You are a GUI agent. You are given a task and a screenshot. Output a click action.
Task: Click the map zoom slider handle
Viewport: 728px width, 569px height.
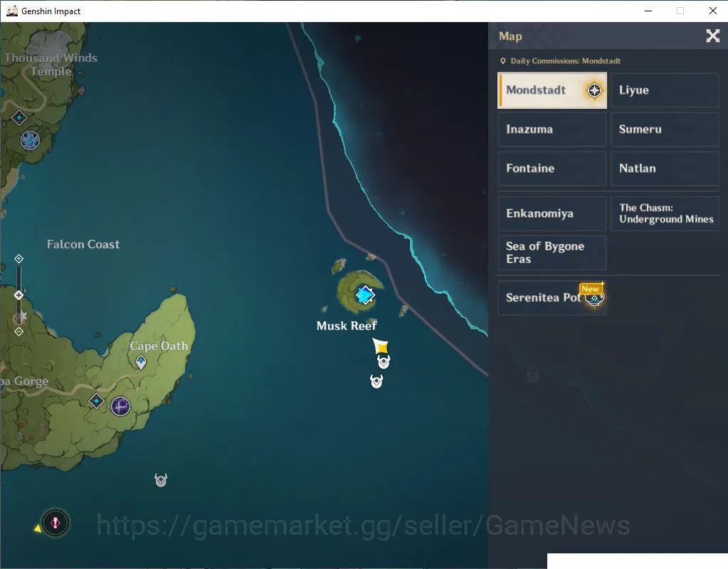click(19, 295)
